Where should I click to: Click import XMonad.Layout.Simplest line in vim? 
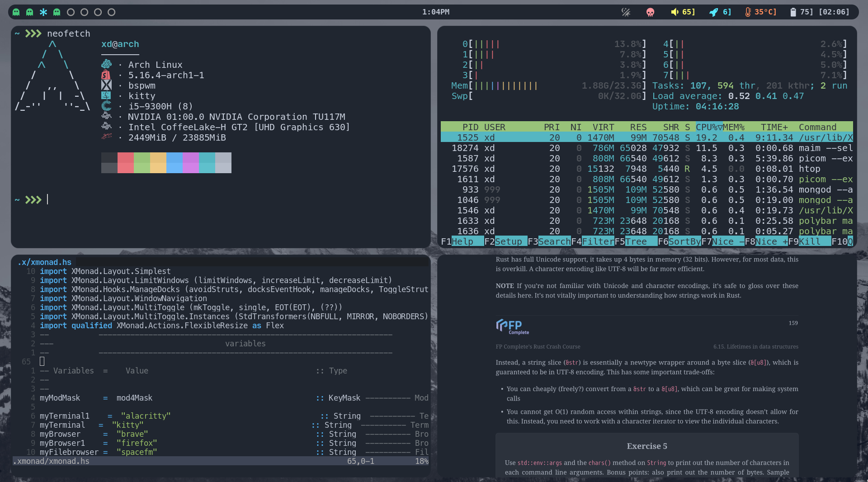[x=105, y=271]
